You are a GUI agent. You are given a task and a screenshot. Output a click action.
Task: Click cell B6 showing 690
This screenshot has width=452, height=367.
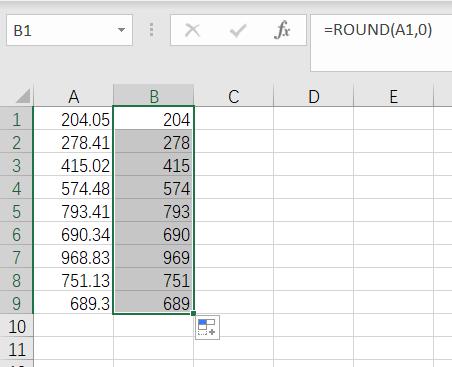(x=153, y=234)
